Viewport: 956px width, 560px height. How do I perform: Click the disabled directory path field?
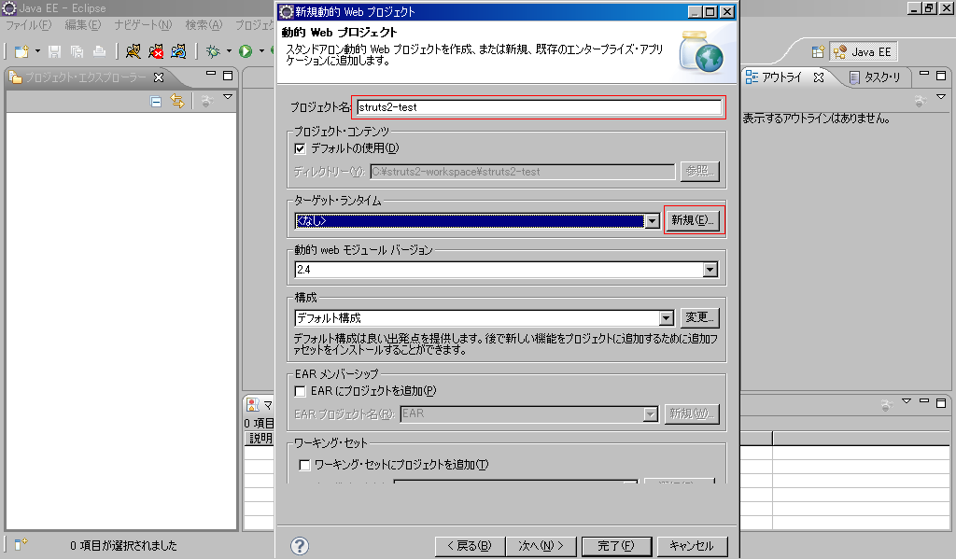coord(523,172)
